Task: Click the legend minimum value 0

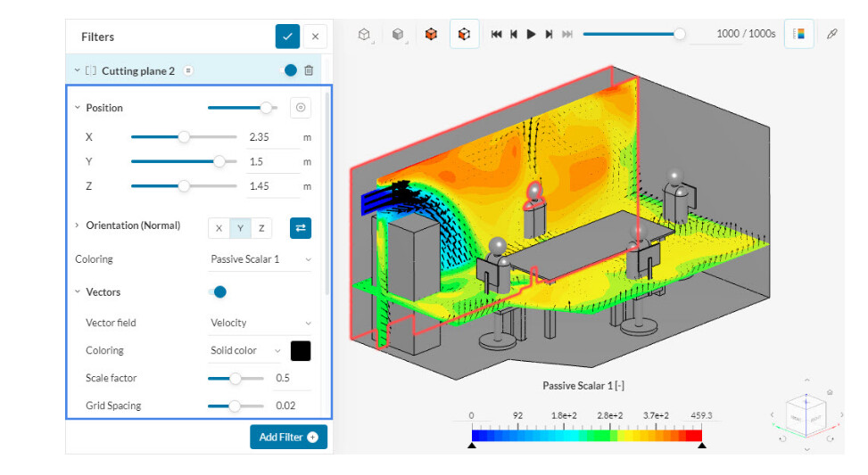Action: click(x=471, y=416)
